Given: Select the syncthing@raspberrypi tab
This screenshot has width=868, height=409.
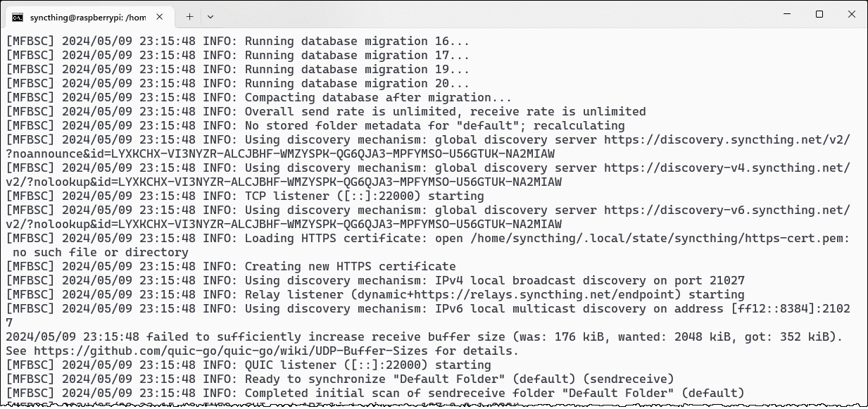Looking at the screenshot, I should [91, 17].
